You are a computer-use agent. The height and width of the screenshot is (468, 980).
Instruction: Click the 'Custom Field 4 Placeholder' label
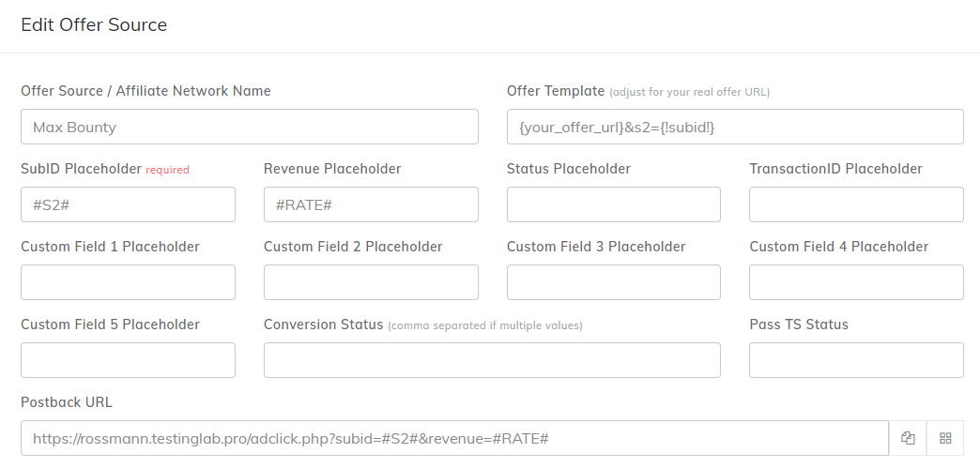pyautogui.click(x=839, y=247)
